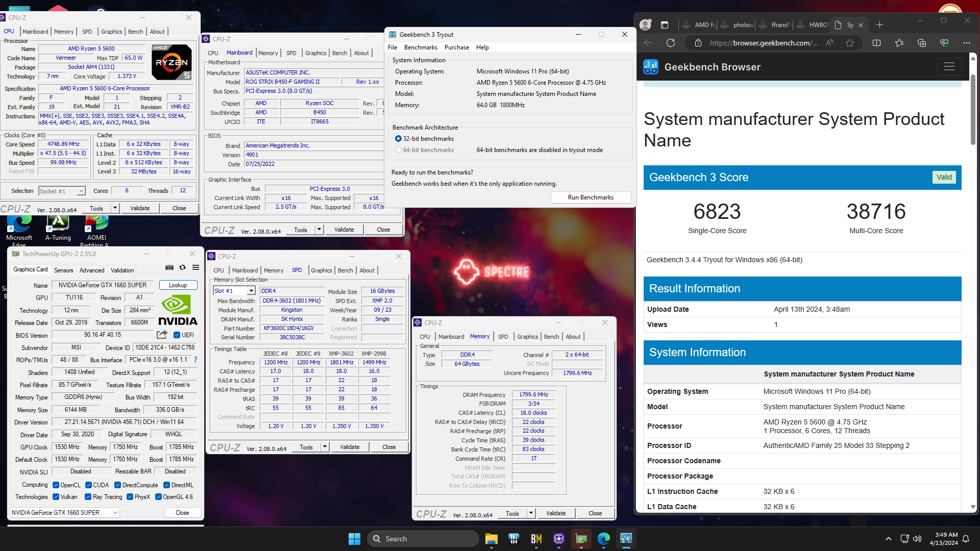Click the GPU-Z icon in the taskbar
This screenshot has width=980, height=551.
pos(581,539)
